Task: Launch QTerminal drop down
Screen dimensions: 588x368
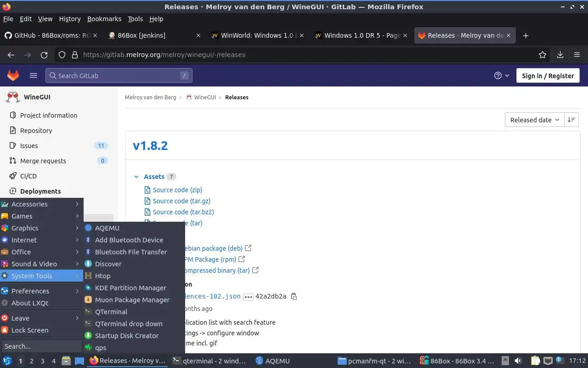Action: (x=134, y=324)
